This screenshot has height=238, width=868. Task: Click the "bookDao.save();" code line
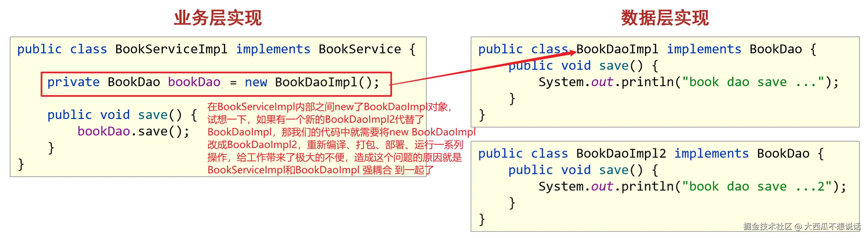click(x=133, y=132)
